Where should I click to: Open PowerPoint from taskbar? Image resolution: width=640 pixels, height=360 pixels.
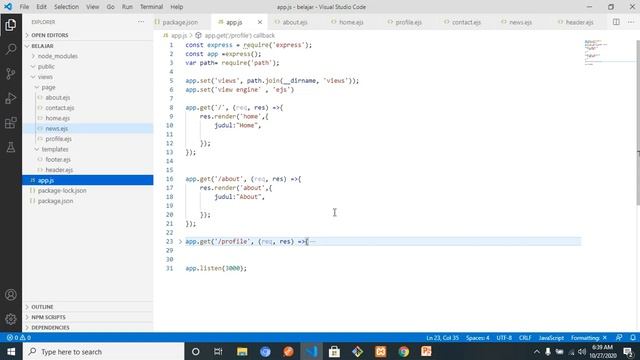coord(427,351)
